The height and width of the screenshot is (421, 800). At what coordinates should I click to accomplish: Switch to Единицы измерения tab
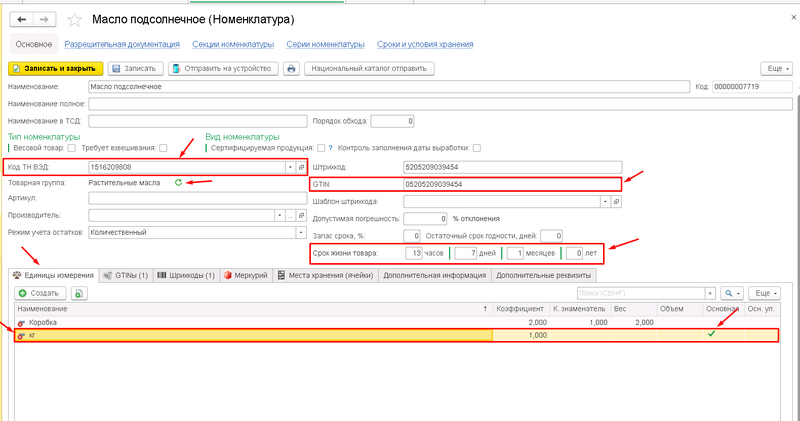coord(54,275)
